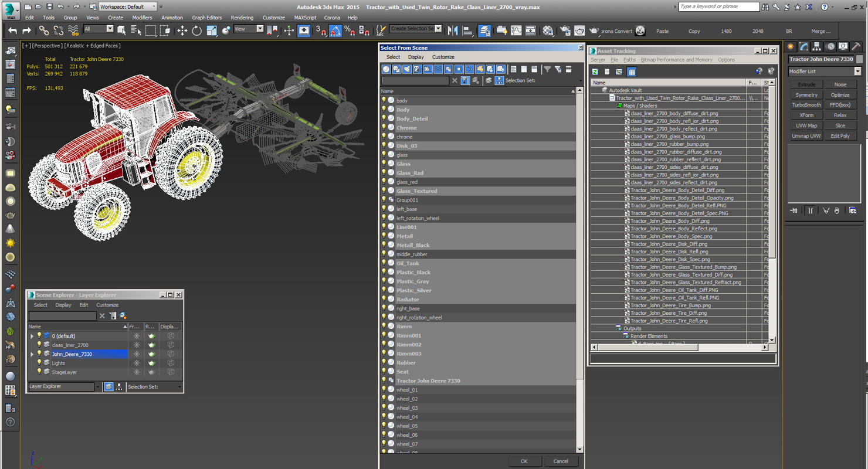
Task: Click Cancel in Select From Scene
Action: [x=561, y=461]
